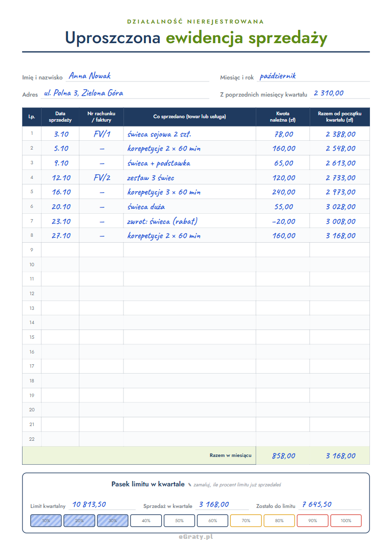Image resolution: width=392 pixels, height=555 pixels.
Task: Select the invoice number cell FV/1
Action: point(101,134)
